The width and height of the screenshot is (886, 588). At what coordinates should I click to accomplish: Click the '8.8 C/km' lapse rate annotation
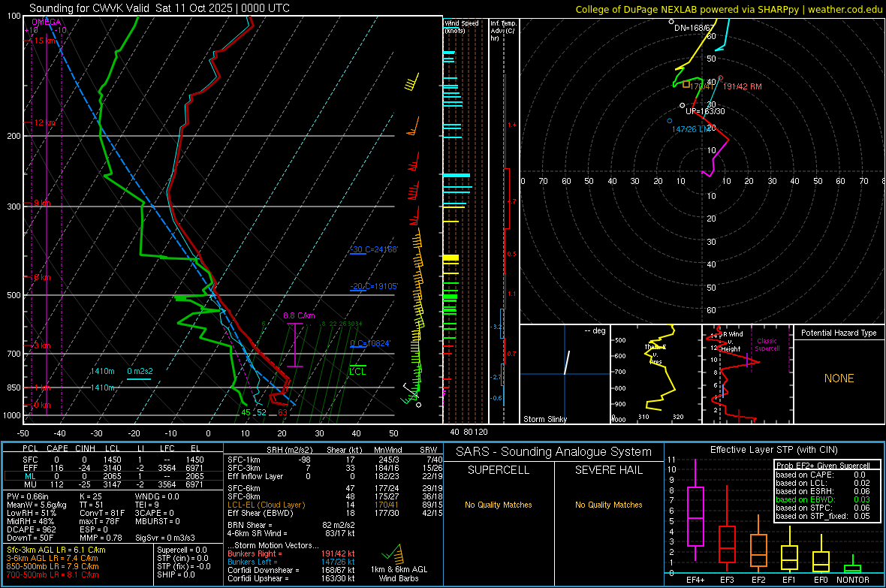tap(299, 315)
